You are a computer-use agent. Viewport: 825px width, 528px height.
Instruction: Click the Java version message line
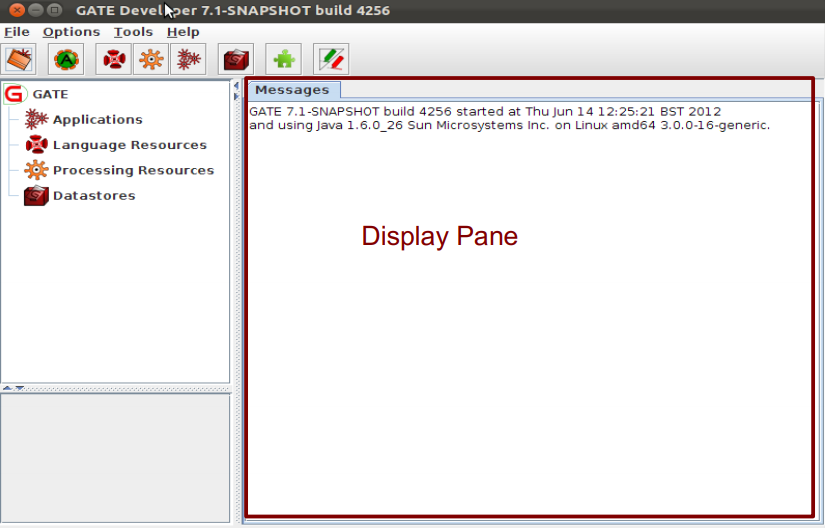[509, 125]
